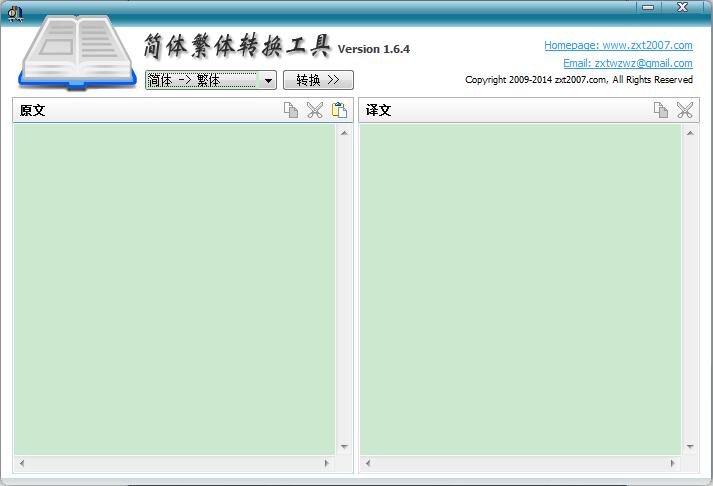Open the 简体 -> 繁体 conversion dropdown
Image resolution: width=713 pixels, height=486 pixels.
[x=269, y=81]
